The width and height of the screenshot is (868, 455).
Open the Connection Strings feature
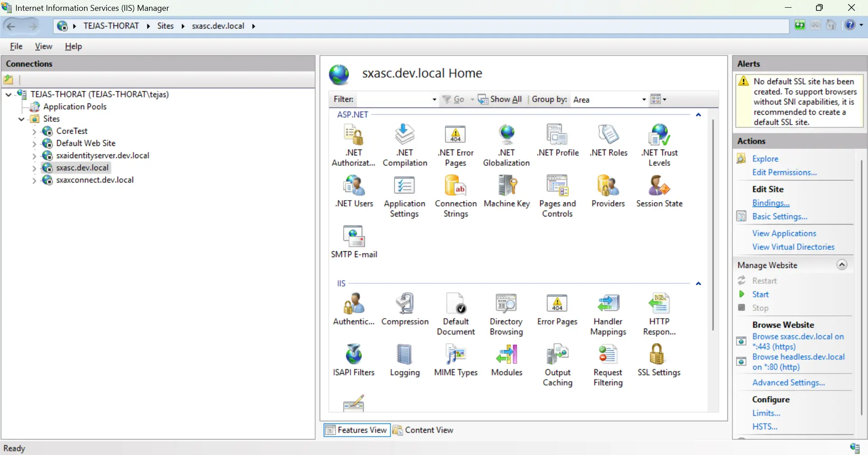[456, 196]
